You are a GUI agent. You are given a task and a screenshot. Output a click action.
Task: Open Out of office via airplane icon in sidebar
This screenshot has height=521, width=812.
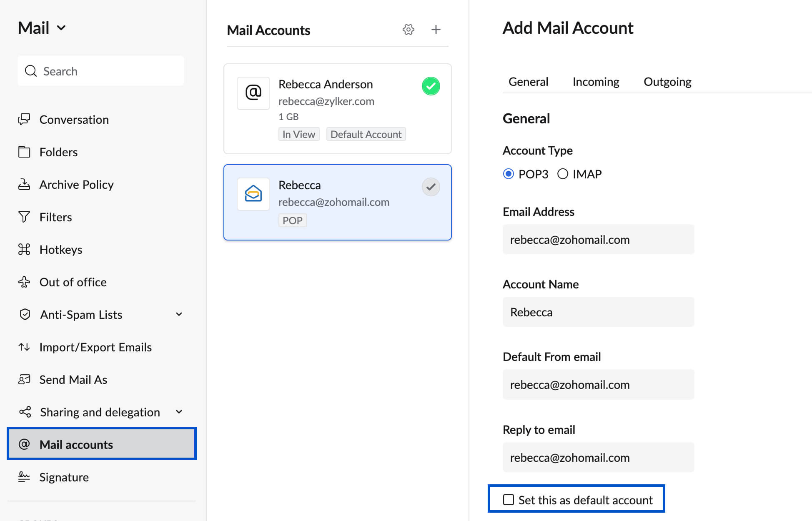pyautogui.click(x=24, y=282)
